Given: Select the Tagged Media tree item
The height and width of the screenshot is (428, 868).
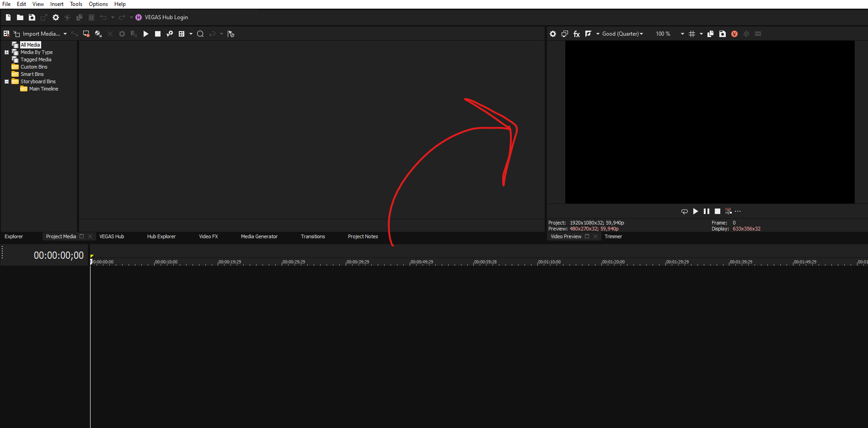Looking at the screenshot, I should point(36,59).
